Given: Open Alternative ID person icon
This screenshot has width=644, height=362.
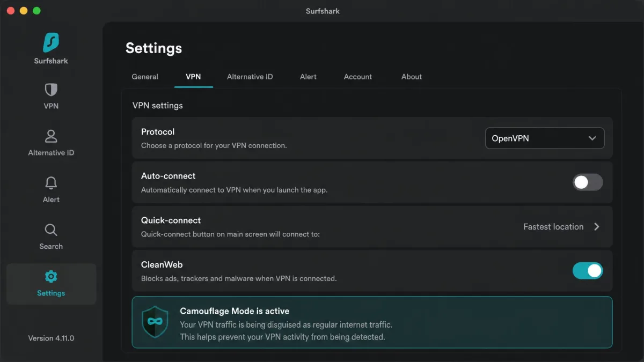Looking at the screenshot, I should tap(51, 136).
